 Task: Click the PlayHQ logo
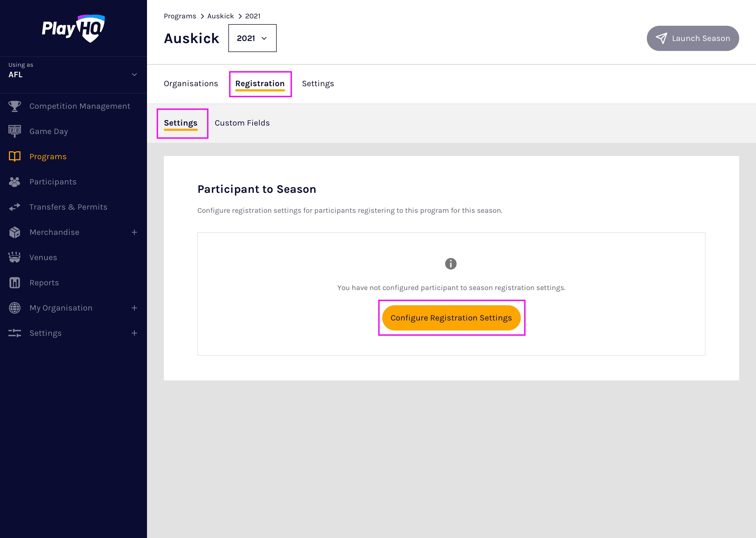73,28
